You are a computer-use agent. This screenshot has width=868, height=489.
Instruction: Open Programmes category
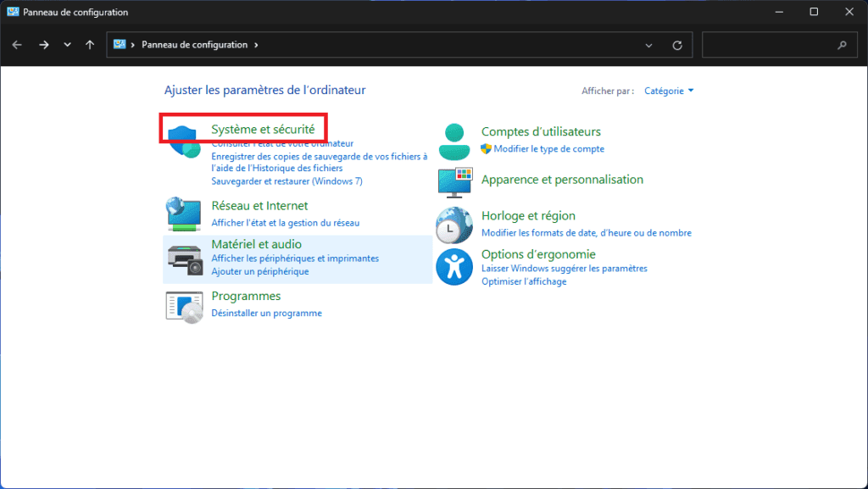pyautogui.click(x=246, y=296)
